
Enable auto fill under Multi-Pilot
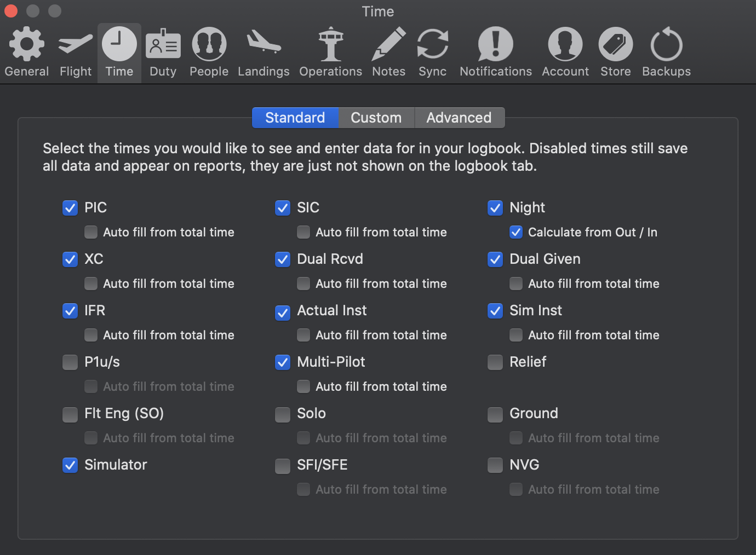[303, 386]
